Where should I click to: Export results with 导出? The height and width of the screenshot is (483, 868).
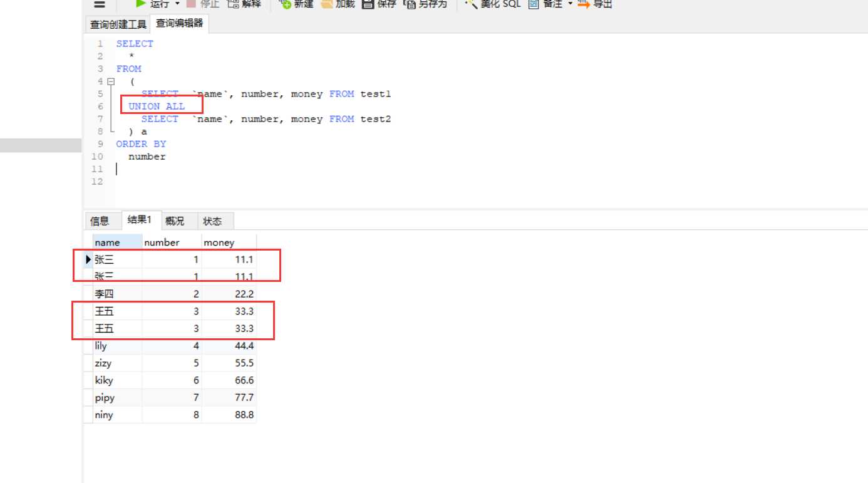pyautogui.click(x=595, y=4)
